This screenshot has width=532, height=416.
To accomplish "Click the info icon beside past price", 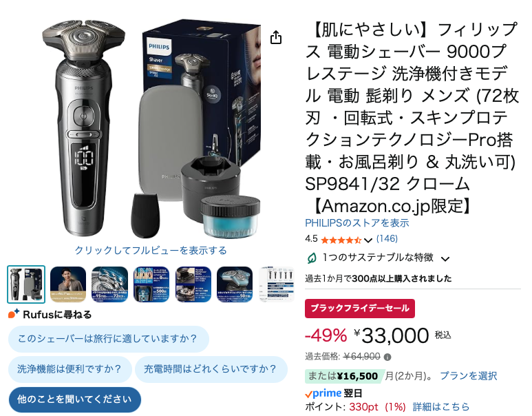I will point(387,357).
